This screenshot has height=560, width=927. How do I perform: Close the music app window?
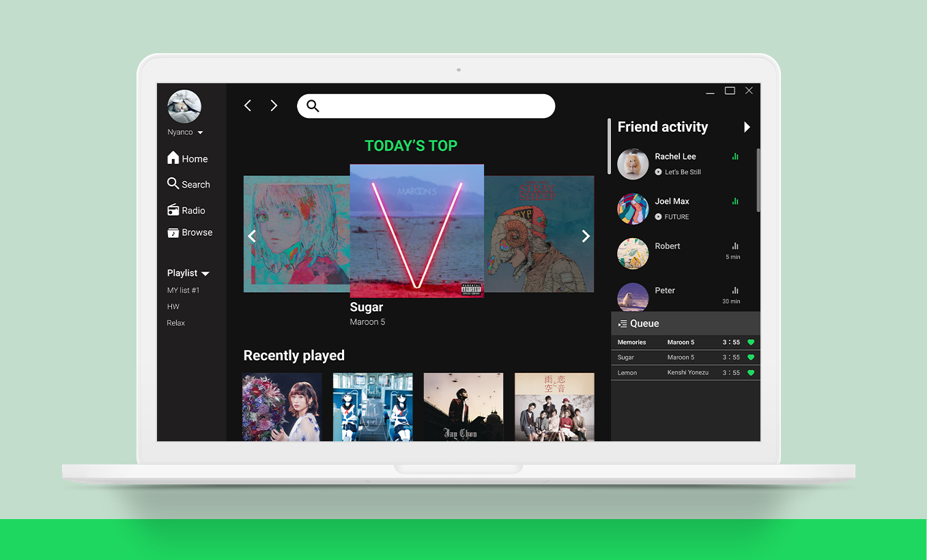pyautogui.click(x=749, y=91)
